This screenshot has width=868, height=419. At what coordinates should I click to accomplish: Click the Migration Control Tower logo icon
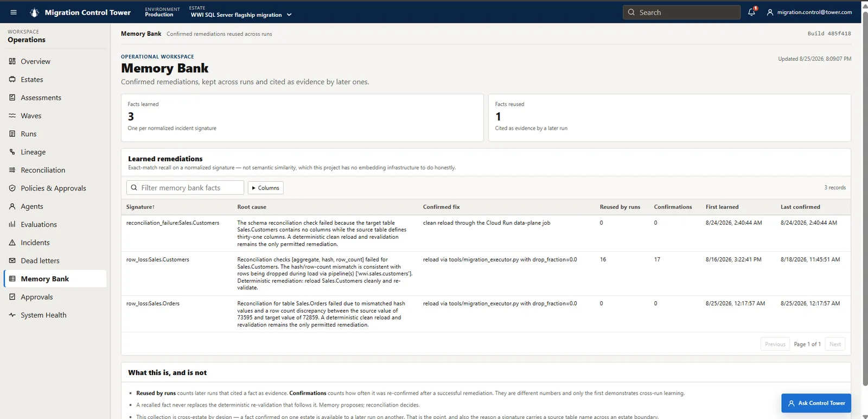tap(34, 12)
